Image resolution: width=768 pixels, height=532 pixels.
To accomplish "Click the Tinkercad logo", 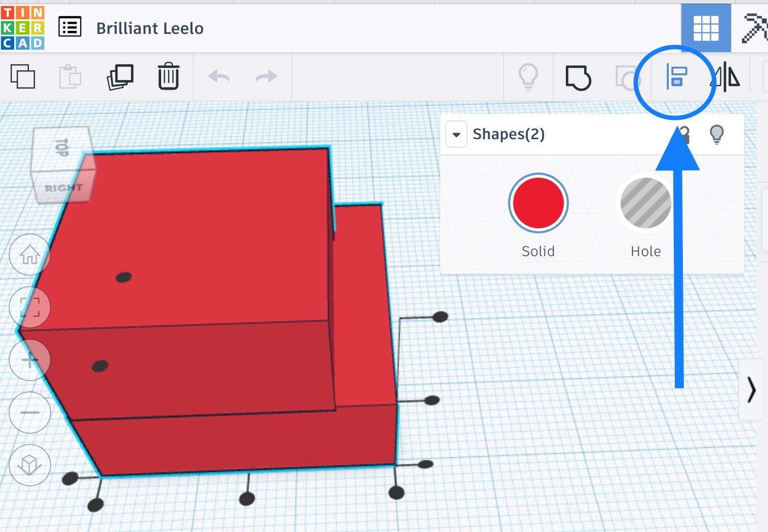I will [x=23, y=28].
